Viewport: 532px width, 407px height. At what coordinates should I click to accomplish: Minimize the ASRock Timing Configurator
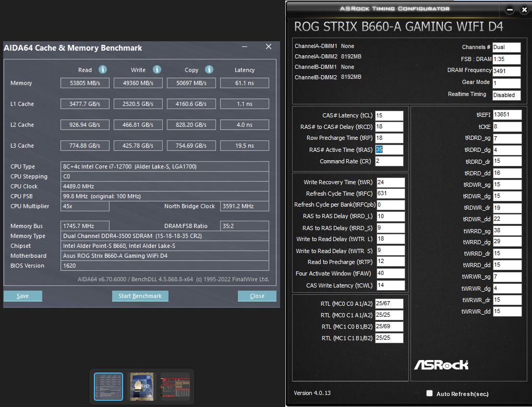pos(510,10)
